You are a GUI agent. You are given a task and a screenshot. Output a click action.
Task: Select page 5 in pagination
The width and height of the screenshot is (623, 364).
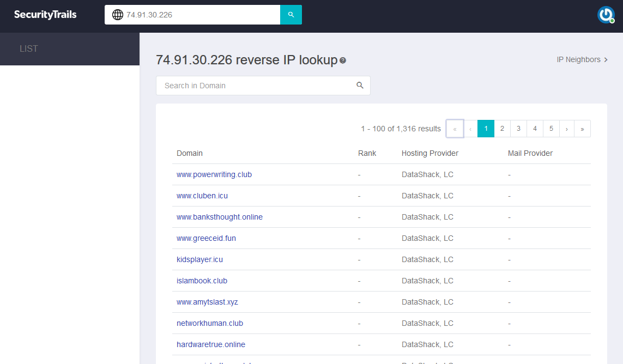coord(551,129)
